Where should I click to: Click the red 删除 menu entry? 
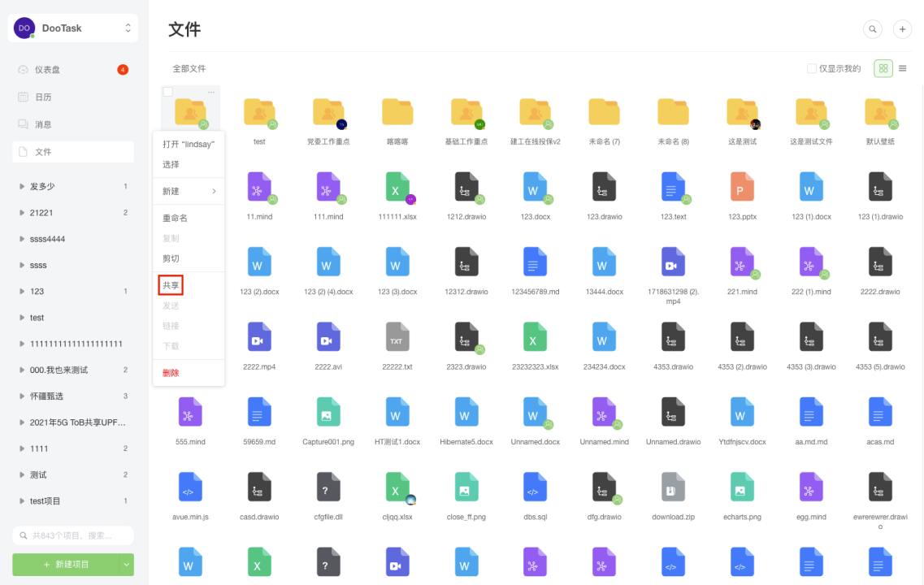tap(170, 373)
